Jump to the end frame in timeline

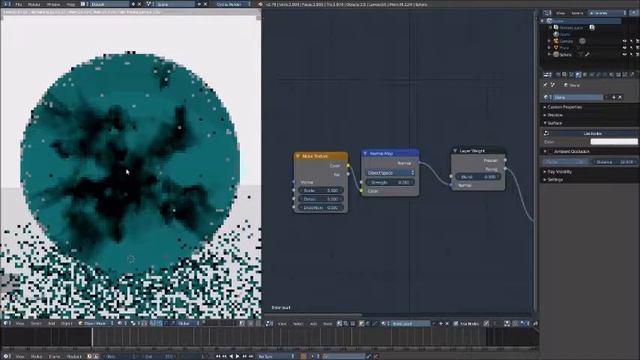click(251, 356)
